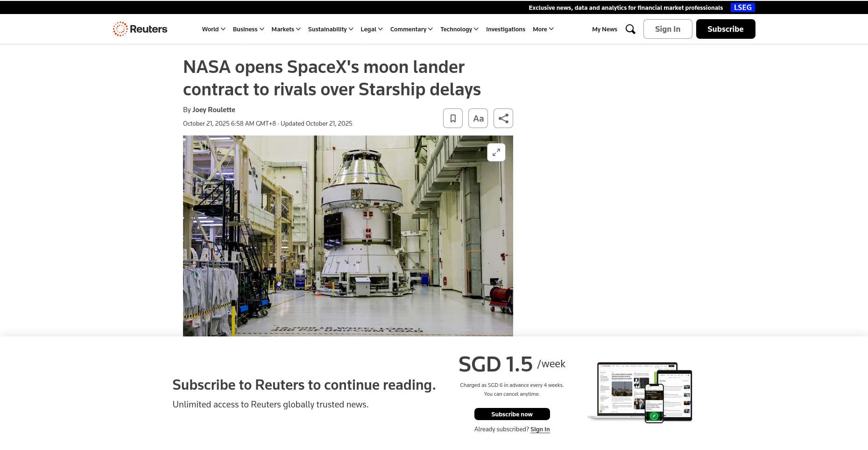The height and width of the screenshot is (450, 868).
Task: Click the SGD 1.5 /week price text
Action: [x=512, y=364]
